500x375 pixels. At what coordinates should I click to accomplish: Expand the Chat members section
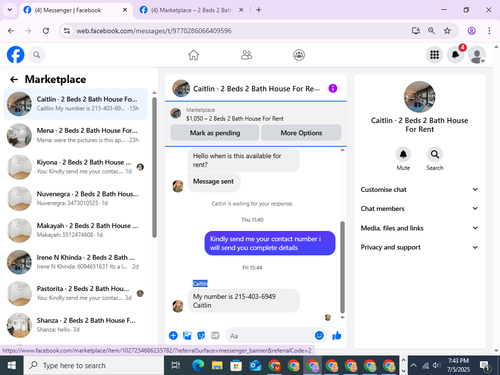[419, 209]
